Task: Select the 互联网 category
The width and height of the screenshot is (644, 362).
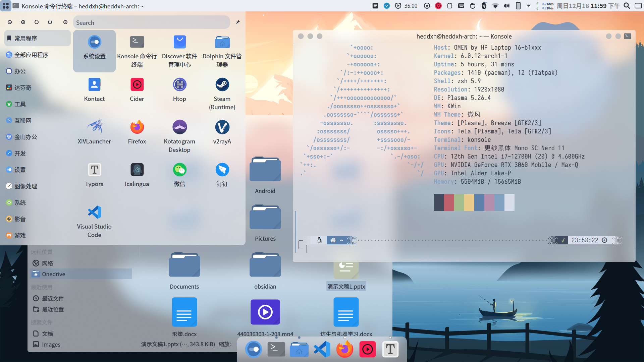Action: pyautogui.click(x=23, y=120)
